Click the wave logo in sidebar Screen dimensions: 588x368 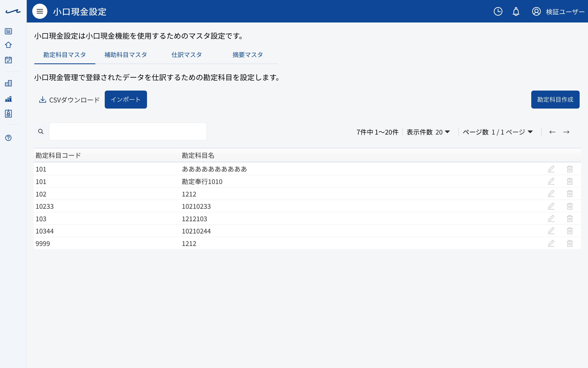13,11
